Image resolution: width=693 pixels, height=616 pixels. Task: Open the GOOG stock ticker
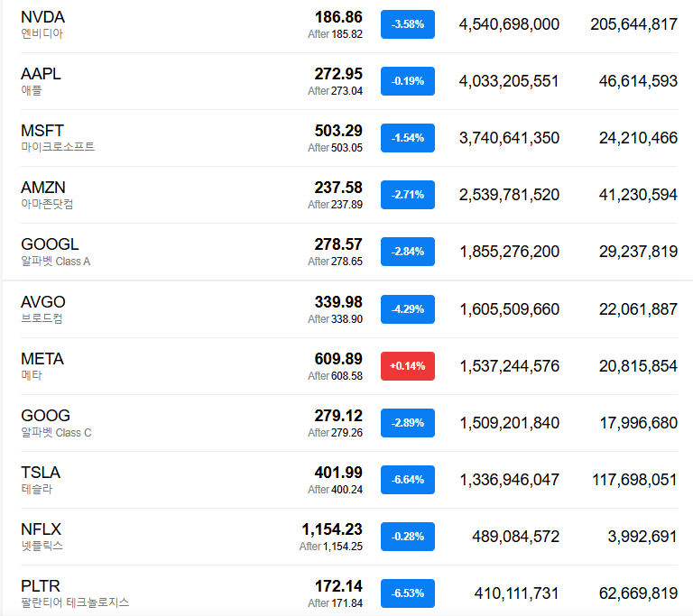coord(45,416)
